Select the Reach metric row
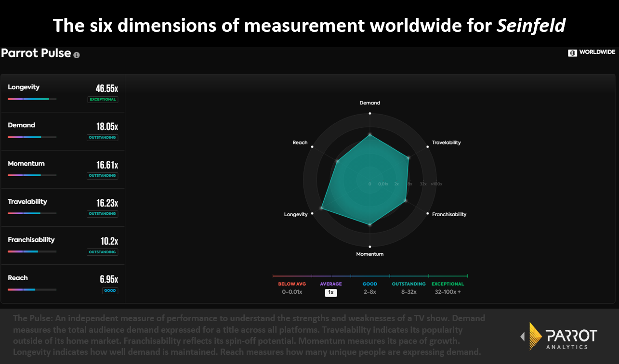 click(63, 284)
